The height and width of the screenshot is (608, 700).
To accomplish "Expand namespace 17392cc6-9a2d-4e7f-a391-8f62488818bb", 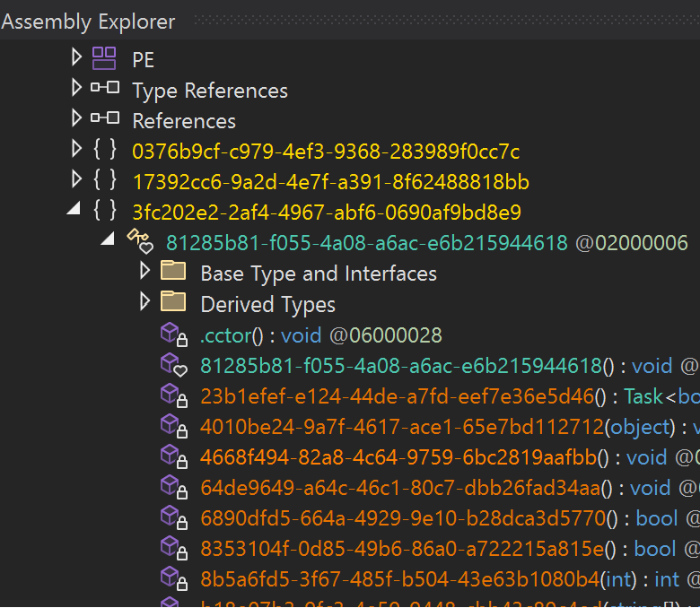I will point(76,181).
